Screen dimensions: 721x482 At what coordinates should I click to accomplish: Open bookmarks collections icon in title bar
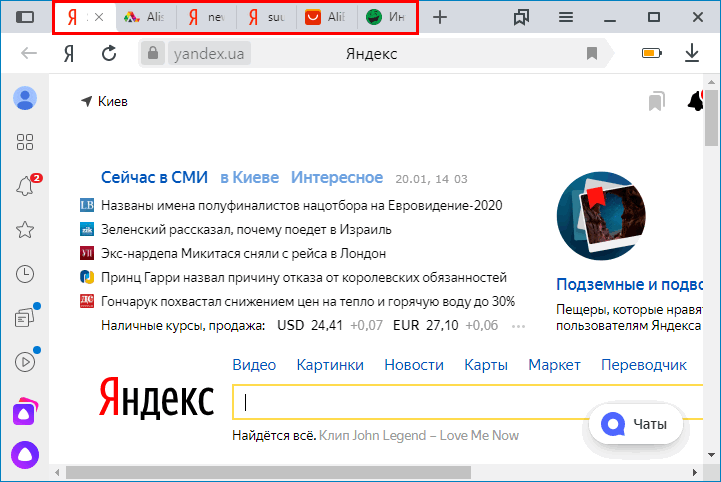(521, 17)
